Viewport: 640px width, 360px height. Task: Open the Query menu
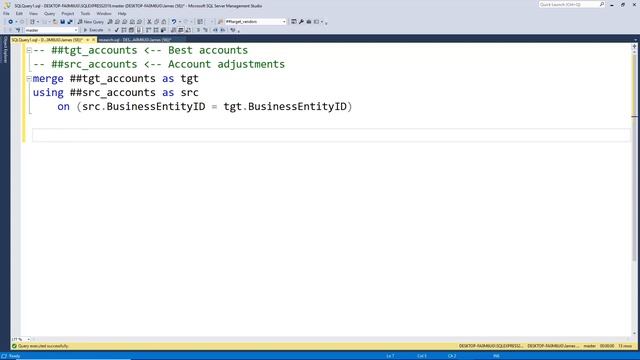(49, 13)
